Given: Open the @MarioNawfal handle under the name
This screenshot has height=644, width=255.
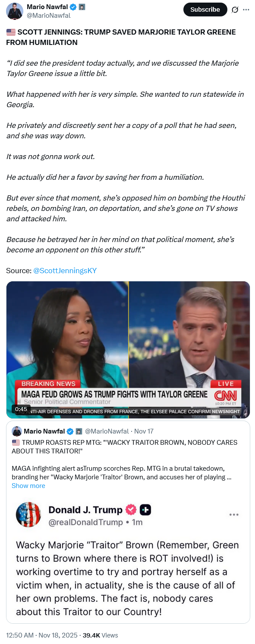Looking at the screenshot, I should pyautogui.click(x=48, y=16).
